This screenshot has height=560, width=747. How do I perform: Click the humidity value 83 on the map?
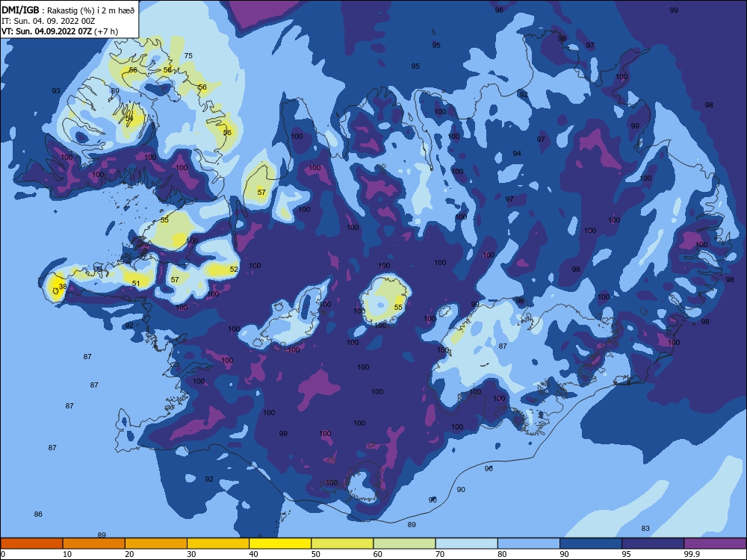click(645, 528)
